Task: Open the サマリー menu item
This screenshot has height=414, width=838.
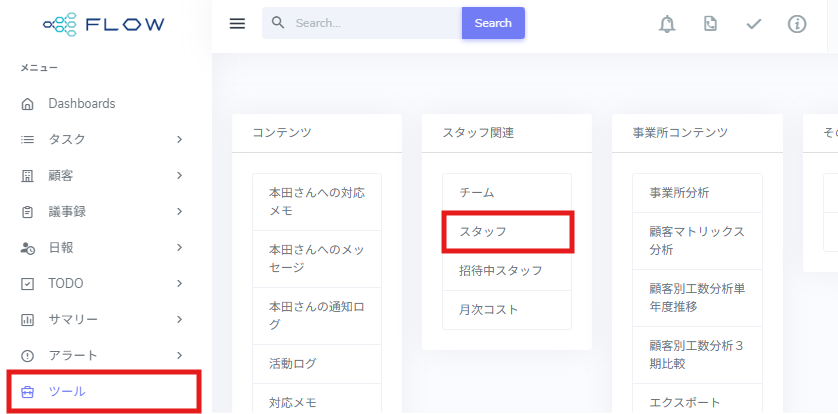Action: point(72,320)
